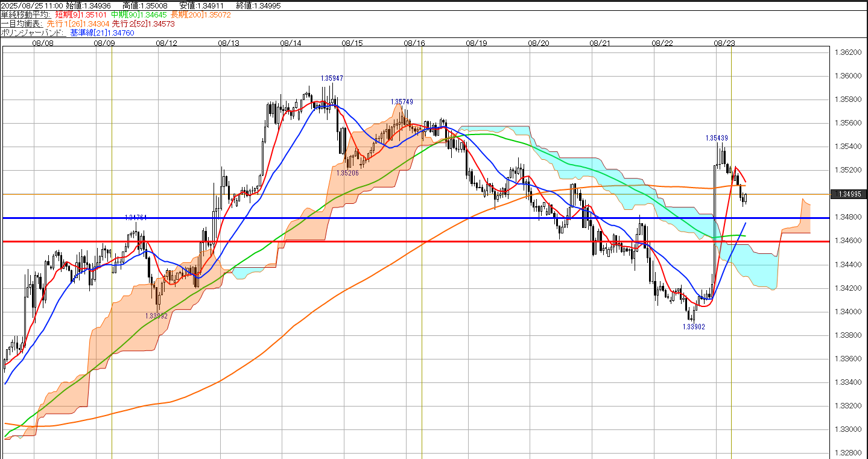
Task: Click the yellow vertical time marker line
Action: 731,252
